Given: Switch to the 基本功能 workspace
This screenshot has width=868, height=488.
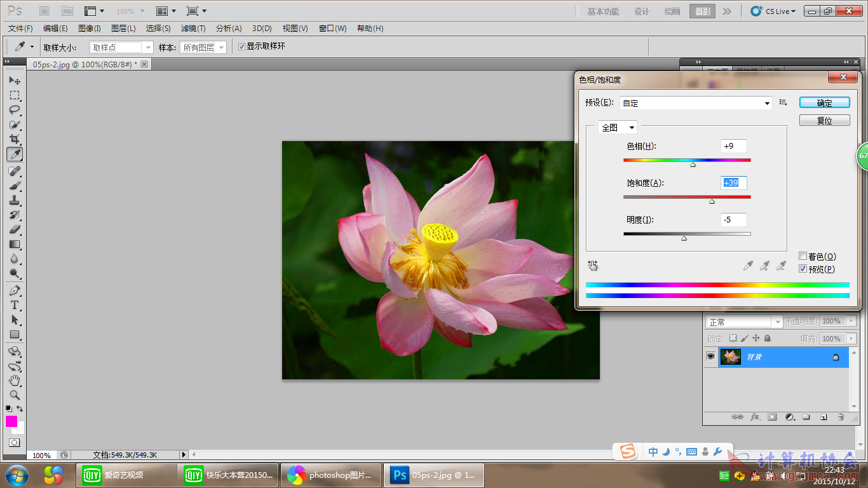Looking at the screenshot, I should click(x=603, y=11).
